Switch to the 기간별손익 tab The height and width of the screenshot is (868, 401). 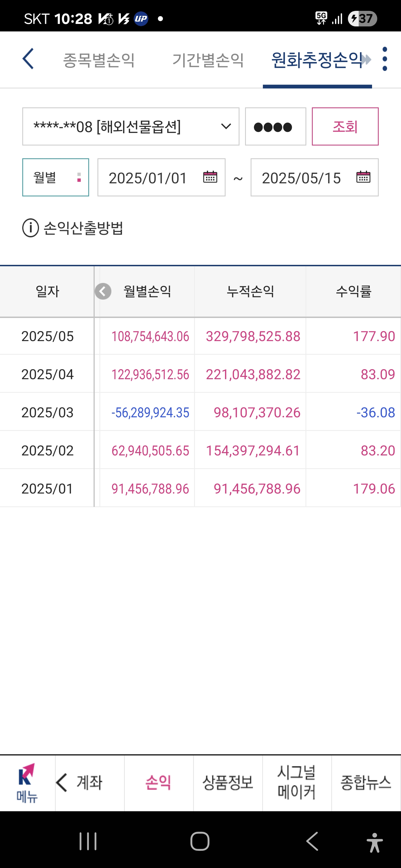pyautogui.click(x=208, y=60)
